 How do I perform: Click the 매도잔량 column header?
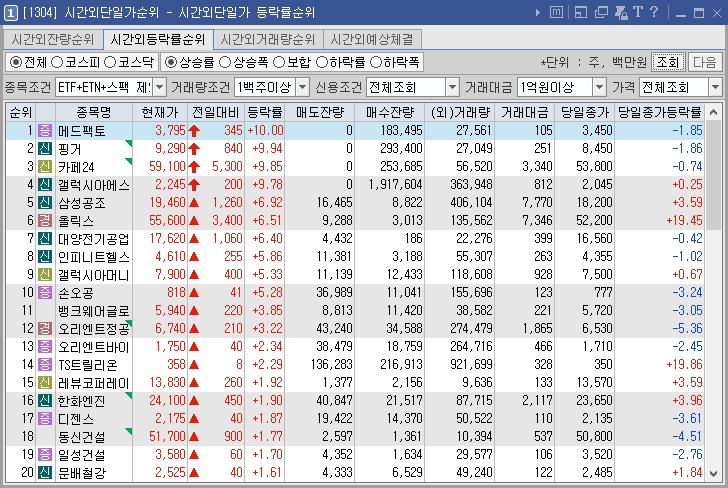320,112
